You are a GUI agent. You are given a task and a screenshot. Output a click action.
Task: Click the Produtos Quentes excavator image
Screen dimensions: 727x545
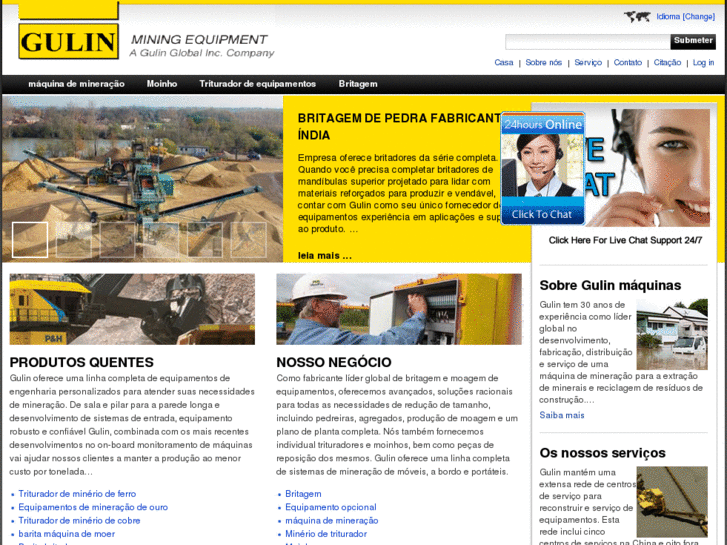point(132,309)
